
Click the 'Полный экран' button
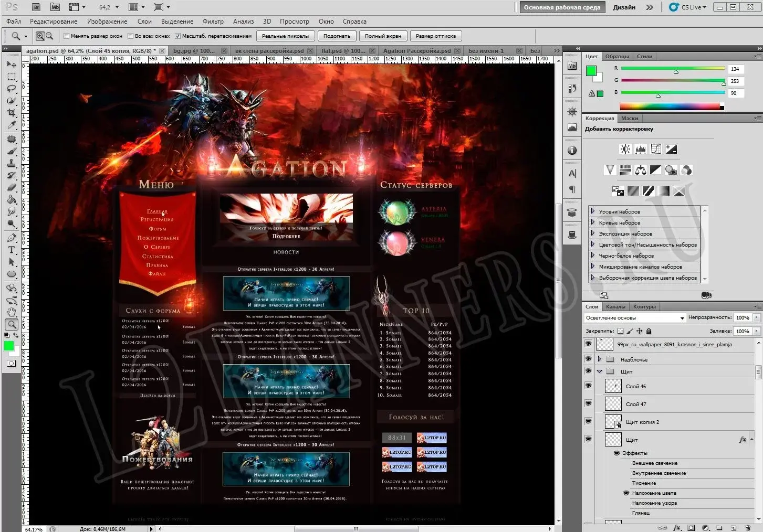(x=383, y=36)
